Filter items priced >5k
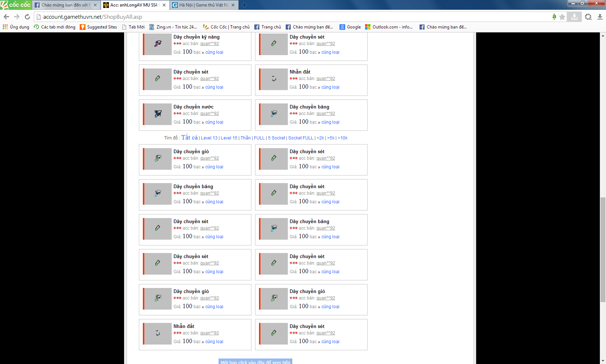 pyautogui.click(x=331, y=138)
